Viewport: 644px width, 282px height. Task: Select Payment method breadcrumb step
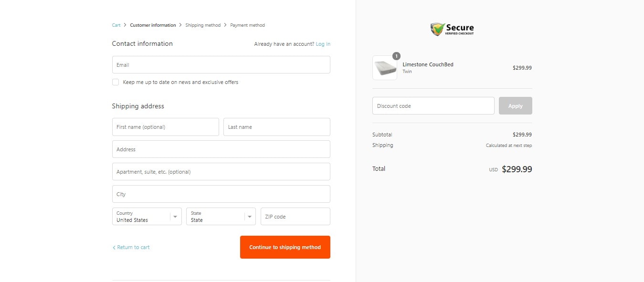click(247, 25)
